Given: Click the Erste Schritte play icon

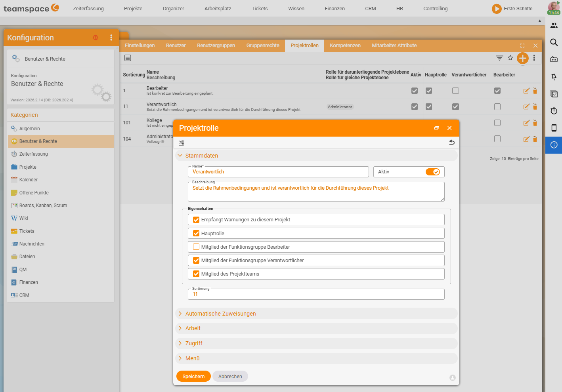Looking at the screenshot, I should pos(497,9).
